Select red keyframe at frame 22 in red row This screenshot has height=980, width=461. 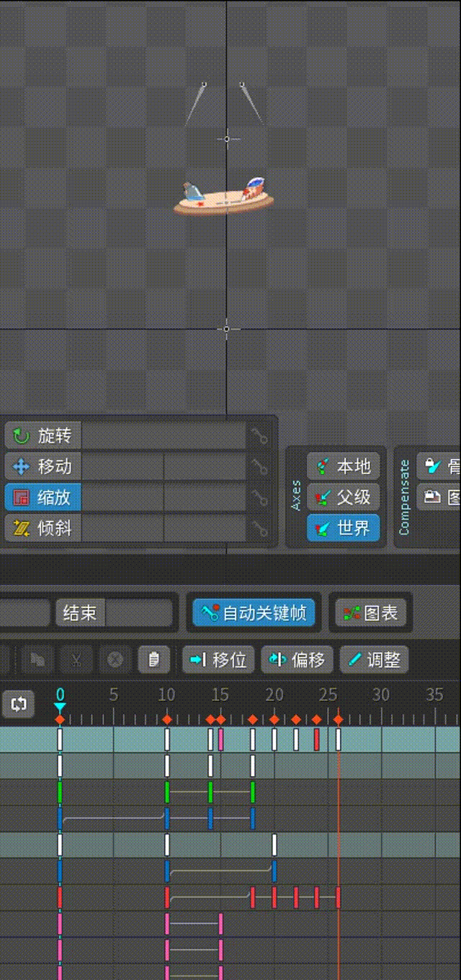coord(295,897)
